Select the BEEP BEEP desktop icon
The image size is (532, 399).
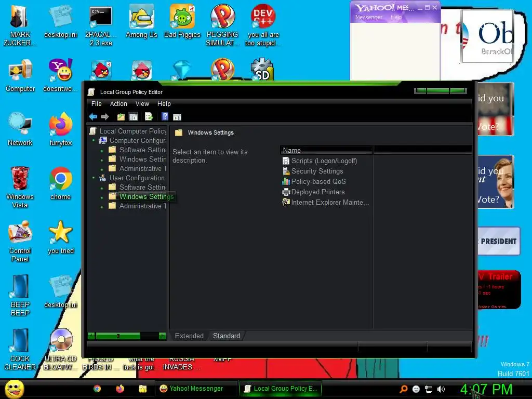(20, 295)
